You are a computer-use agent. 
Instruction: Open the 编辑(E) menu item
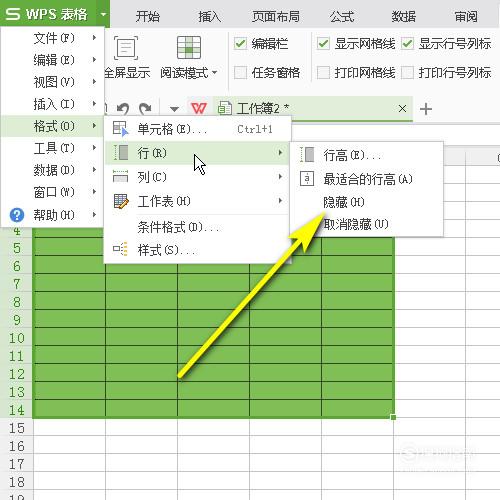pos(53,60)
